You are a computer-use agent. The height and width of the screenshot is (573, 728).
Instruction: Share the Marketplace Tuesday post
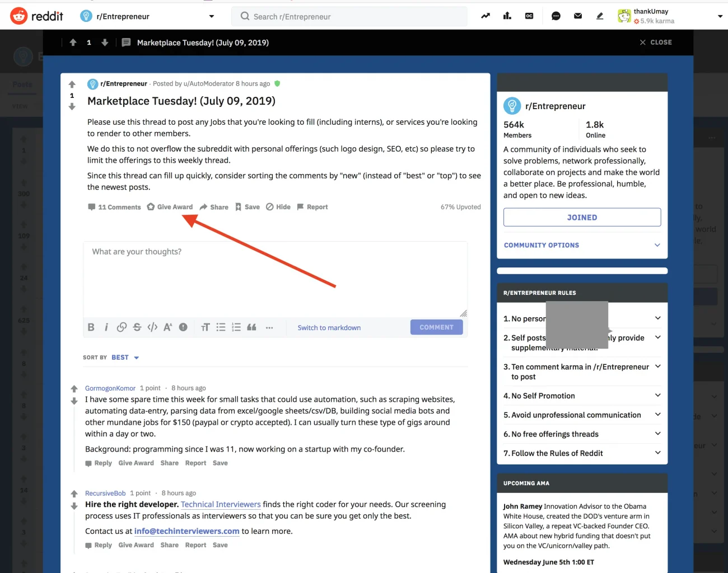point(214,207)
